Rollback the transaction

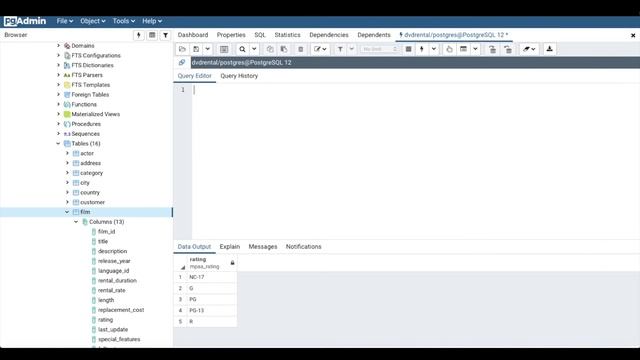(x=508, y=49)
